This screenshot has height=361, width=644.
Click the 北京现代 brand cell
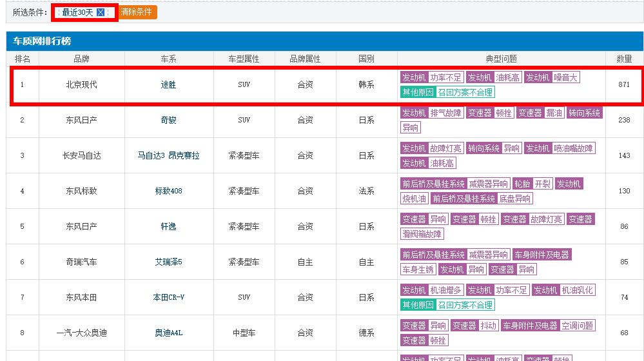click(x=81, y=84)
